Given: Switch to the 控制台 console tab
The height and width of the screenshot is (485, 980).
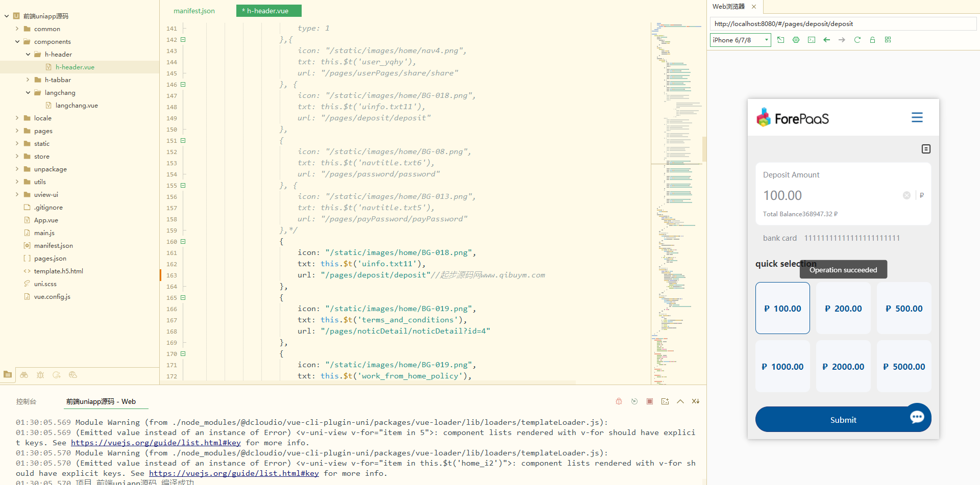Looking at the screenshot, I should (26, 402).
